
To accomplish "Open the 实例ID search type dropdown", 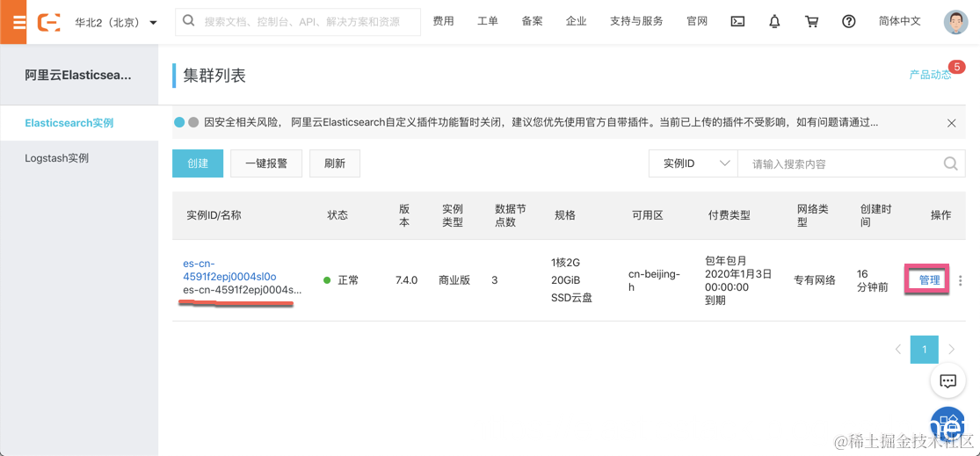I will click(x=693, y=163).
